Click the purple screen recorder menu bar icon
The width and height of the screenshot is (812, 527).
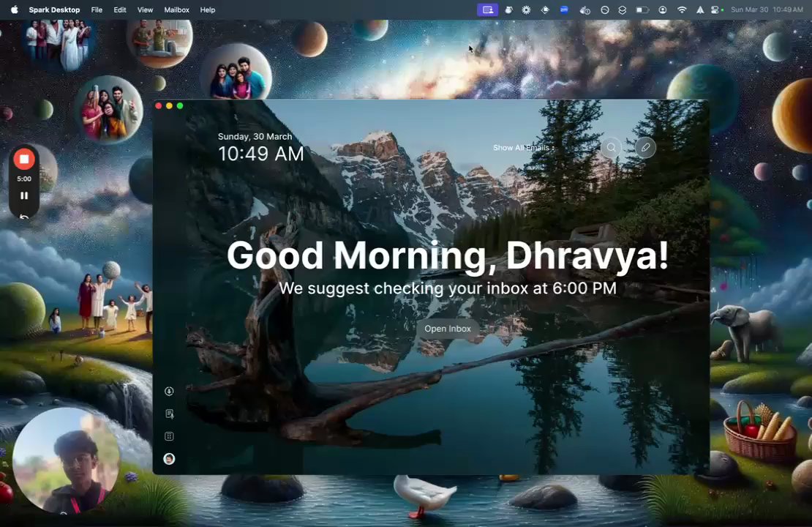pos(487,10)
